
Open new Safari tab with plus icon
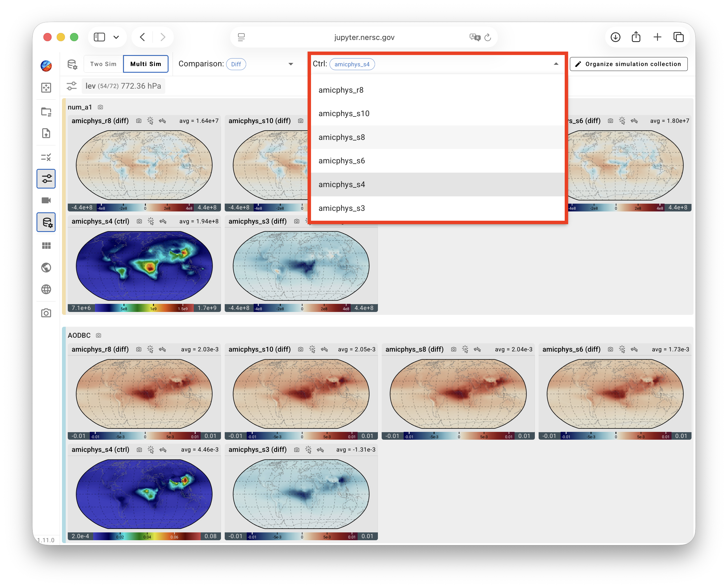click(657, 37)
